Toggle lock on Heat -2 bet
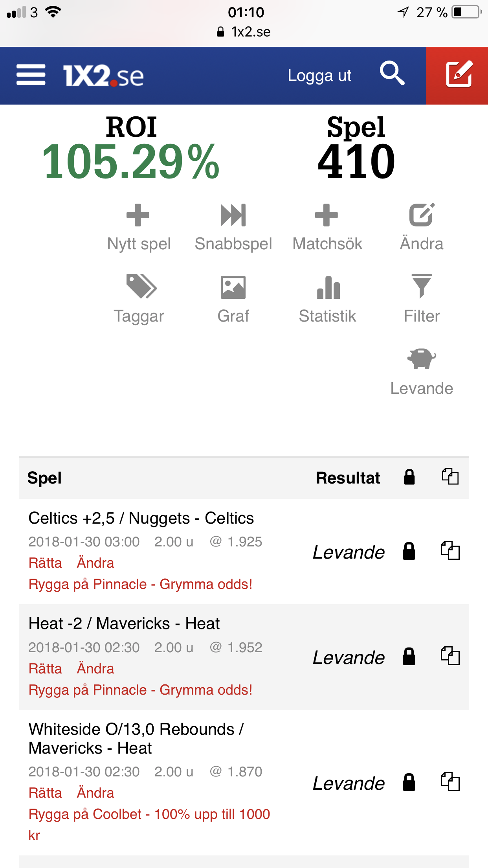 coord(409,657)
